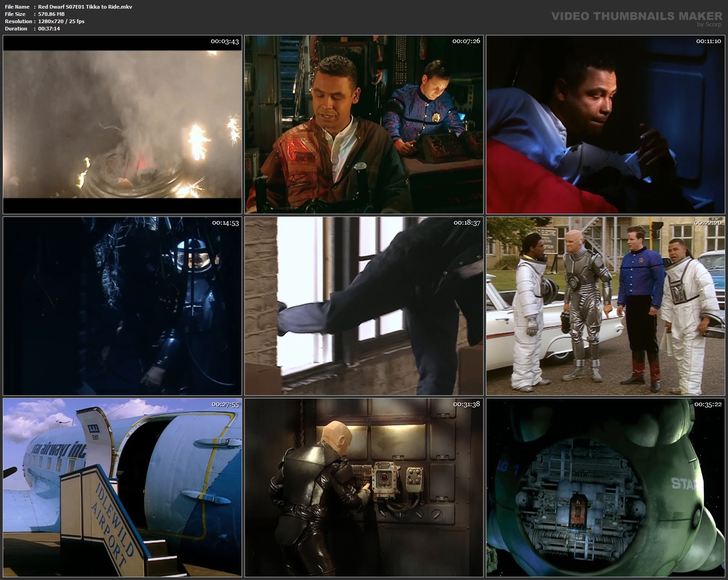This screenshot has width=728, height=580.
Task: Click the timestamp '00:22:20'
Action: (708, 223)
